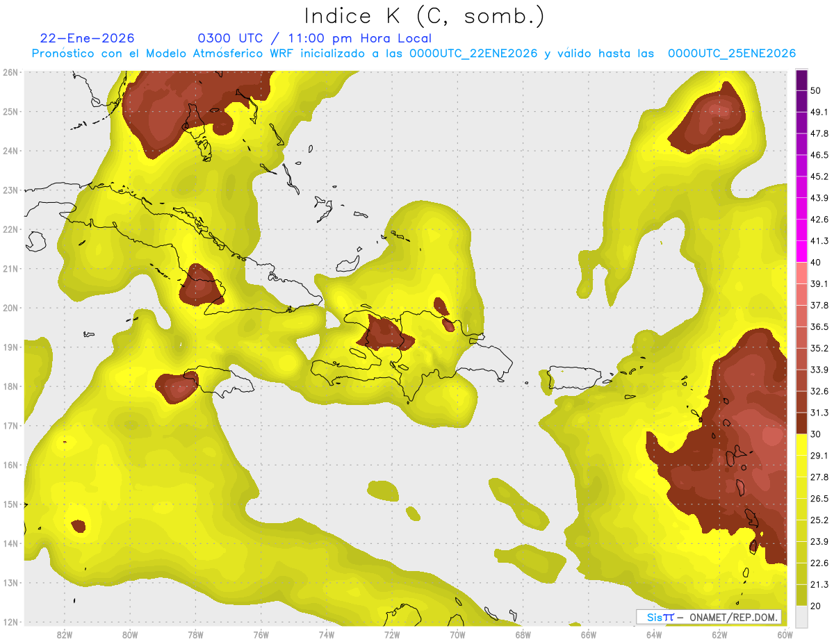Click the SisTT – ONAMET/REP.DOM. logo box
The width and height of the screenshot is (834, 644).
point(709,617)
